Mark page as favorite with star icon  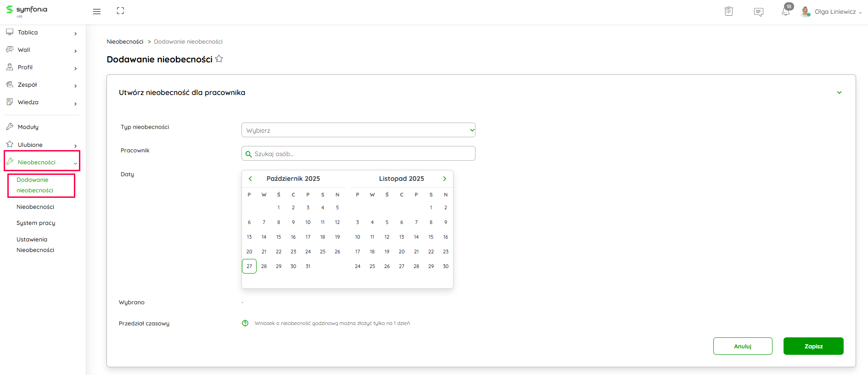(x=219, y=59)
